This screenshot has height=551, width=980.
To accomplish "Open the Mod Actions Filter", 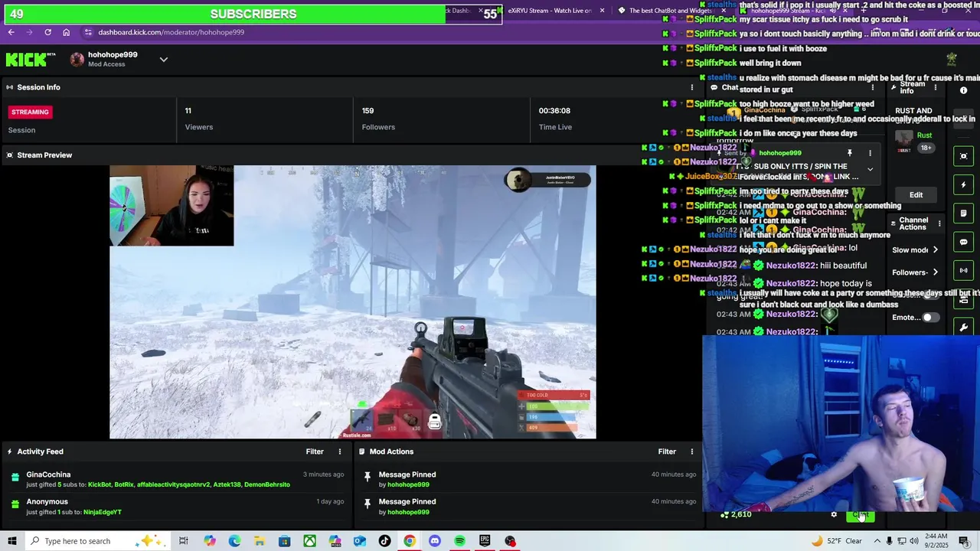I will [667, 452].
